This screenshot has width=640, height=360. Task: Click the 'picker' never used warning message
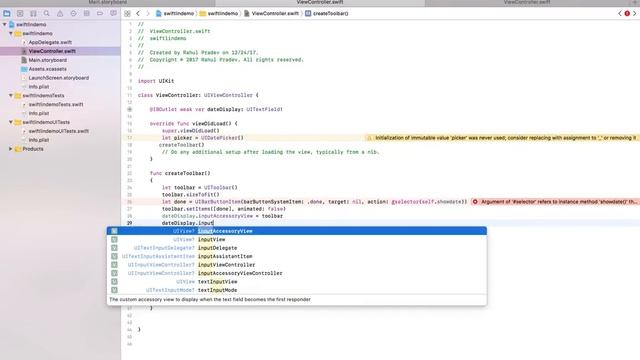pos(505,138)
